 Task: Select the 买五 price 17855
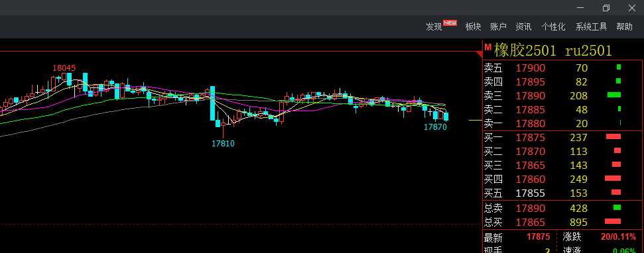531,193
